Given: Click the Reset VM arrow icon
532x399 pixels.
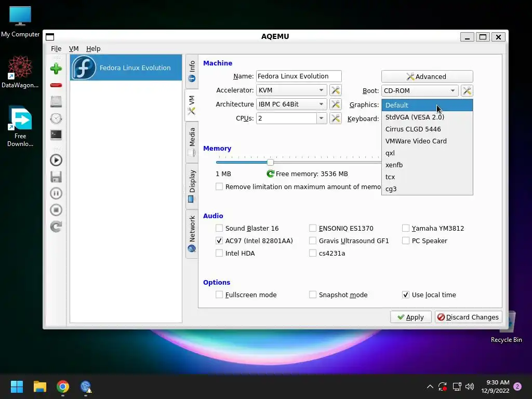Looking at the screenshot, I should [56, 227].
